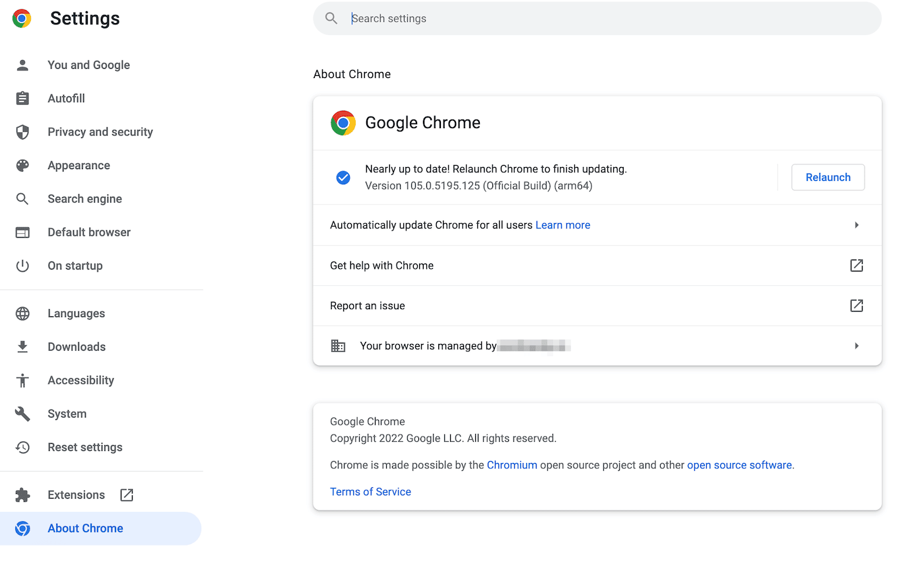Click the Google Chrome logo in the card

tap(343, 123)
